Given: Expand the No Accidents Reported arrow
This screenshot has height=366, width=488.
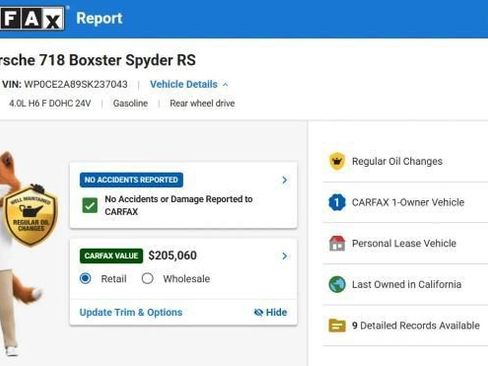Looking at the screenshot, I should coord(284,180).
